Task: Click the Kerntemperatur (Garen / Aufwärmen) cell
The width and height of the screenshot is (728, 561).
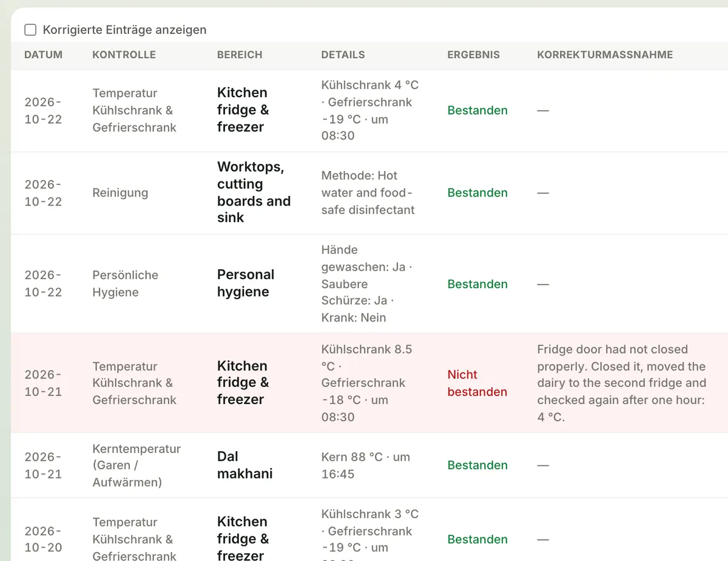Action: [136, 466]
